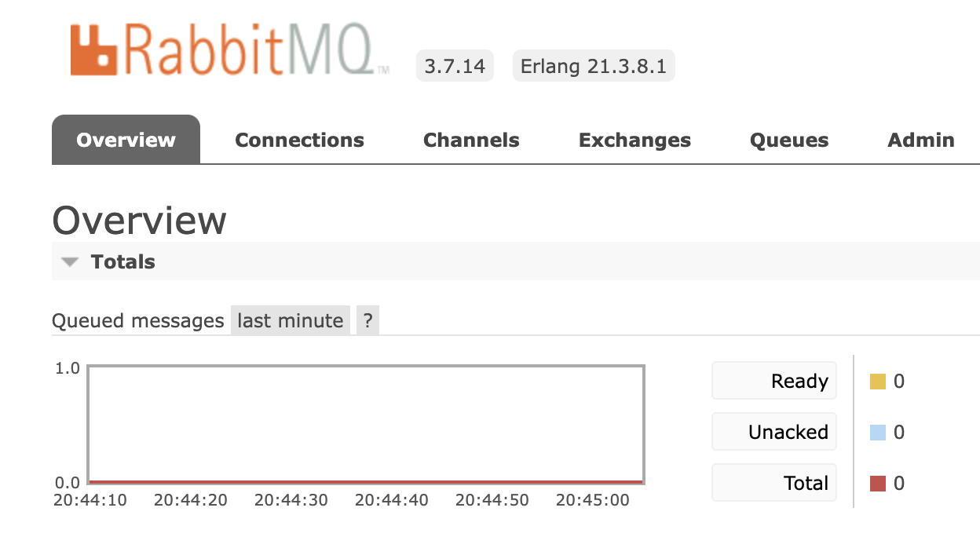Open the Channels tab
This screenshot has height=537, width=980.
[470, 140]
